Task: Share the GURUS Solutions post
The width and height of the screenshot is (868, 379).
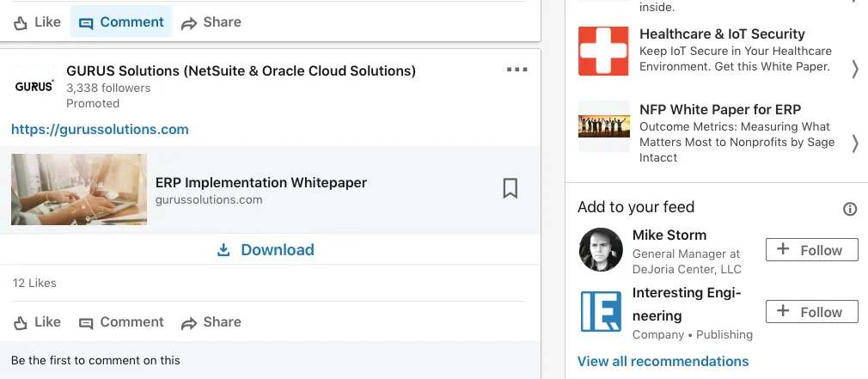Action: [x=211, y=322]
